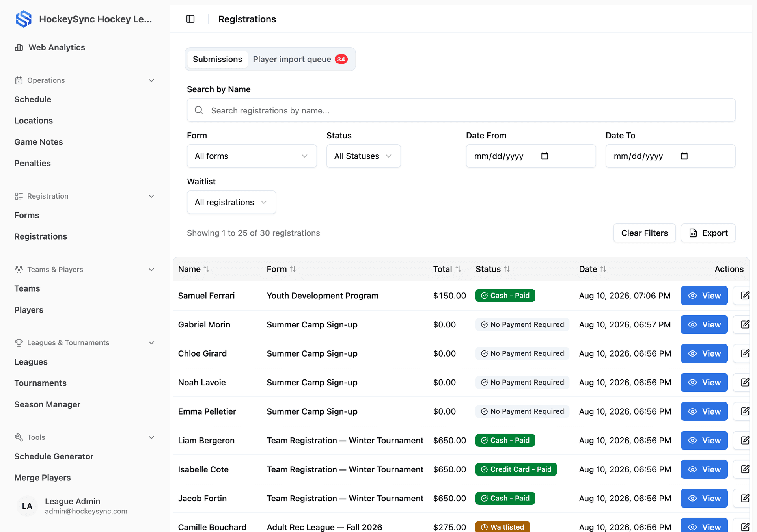View Isabelle Cote's registration
The width and height of the screenshot is (757, 532).
pos(704,469)
